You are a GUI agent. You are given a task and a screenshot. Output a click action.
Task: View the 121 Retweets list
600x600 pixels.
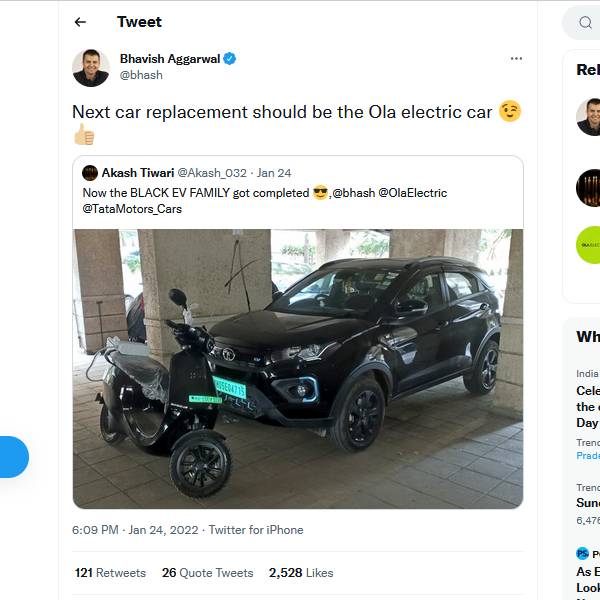tap(110, 573)
